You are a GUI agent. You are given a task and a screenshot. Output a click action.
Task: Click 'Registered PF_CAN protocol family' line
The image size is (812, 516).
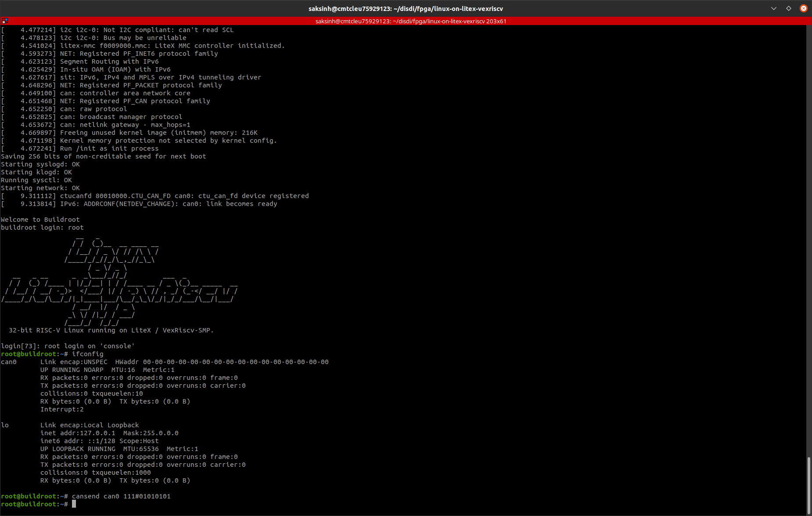click(x=105, y=101)
